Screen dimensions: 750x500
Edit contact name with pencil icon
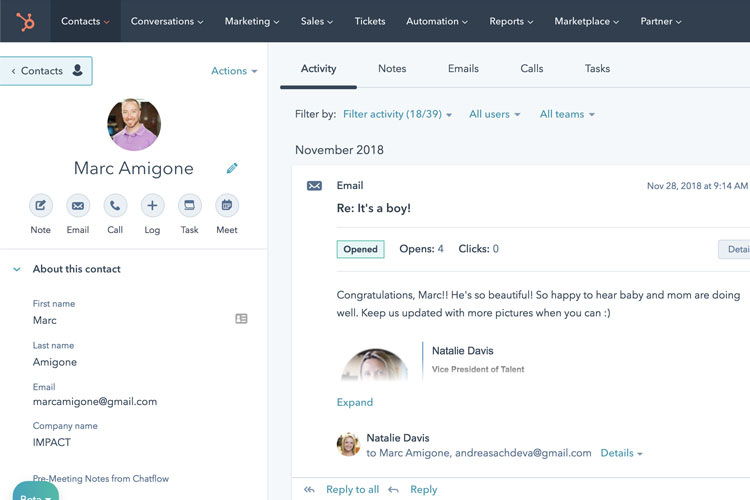pyautogui.click(x=232, y=169)
